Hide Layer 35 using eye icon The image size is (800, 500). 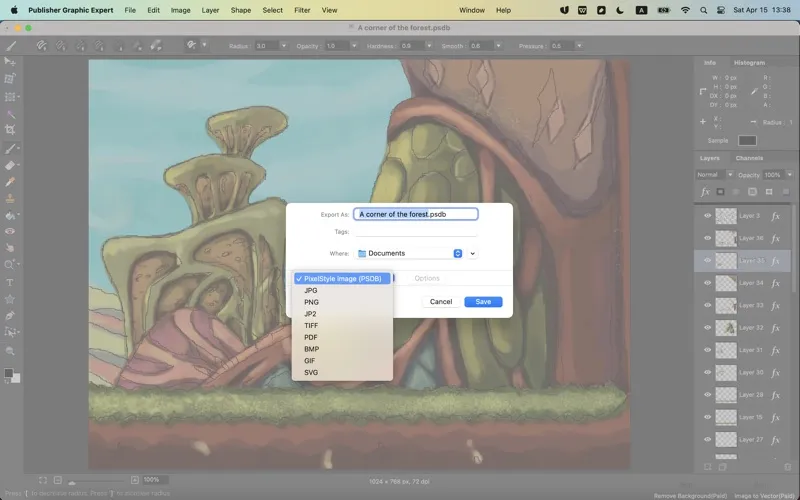coord(707,261)
